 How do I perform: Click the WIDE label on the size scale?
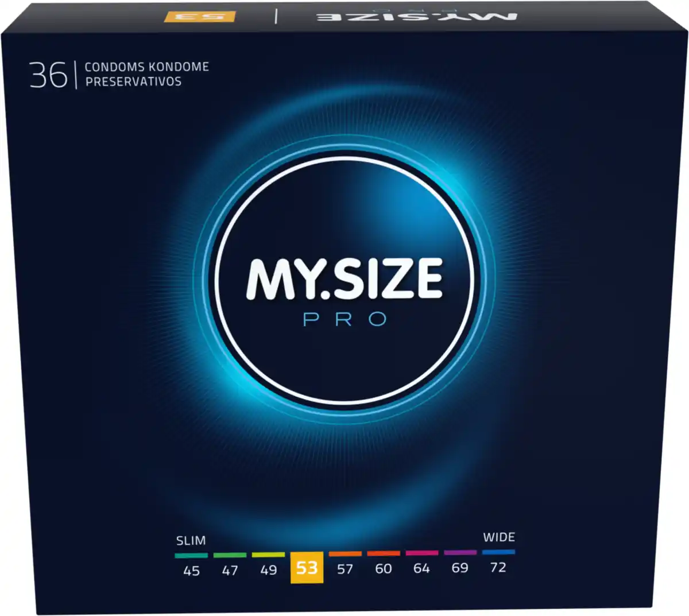(498, 537)
